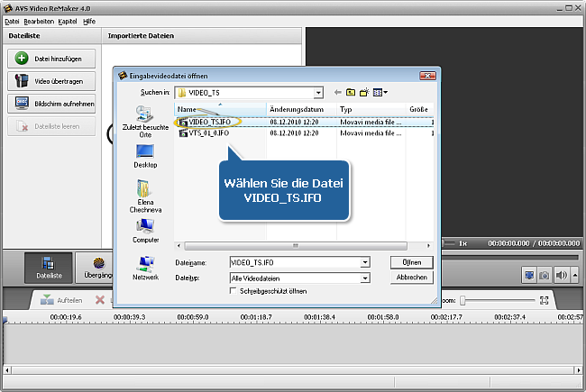
Task: Click the '08.12.2010 12:20' date of VTS_01_0.IFO
Action: point(294,133)
